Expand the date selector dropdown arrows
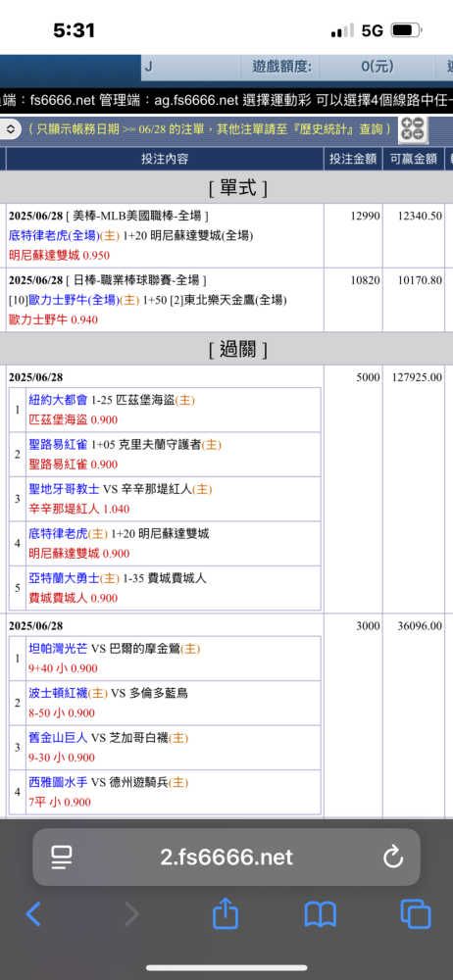The image size is (453, 980). point(11,129)
